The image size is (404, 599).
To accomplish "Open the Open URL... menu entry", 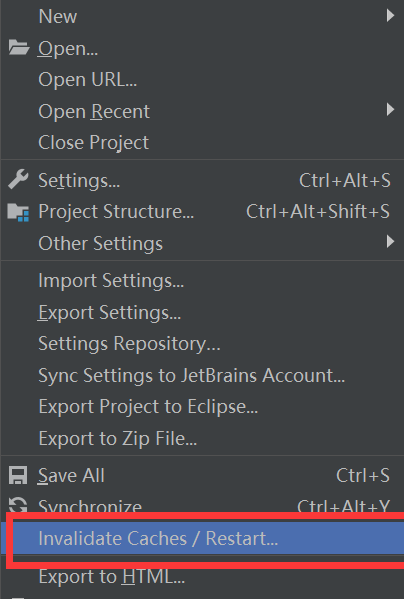I will point(87,79).
